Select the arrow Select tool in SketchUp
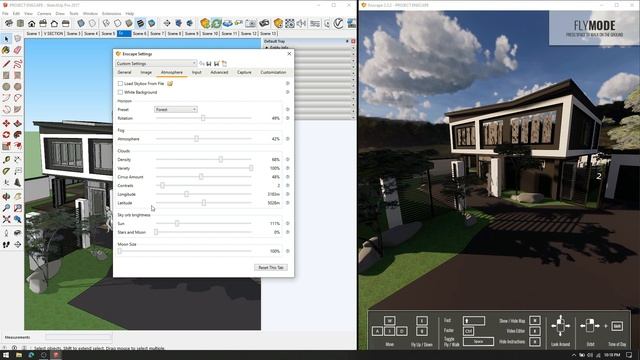The height and width of the screenshot is (360, 640). 6,39
